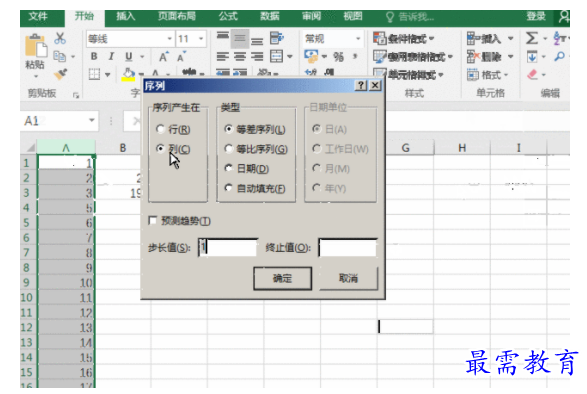This screenshot has height=394, width=587.
Task: Open the font name dropdown 等线
Action: 170,39
